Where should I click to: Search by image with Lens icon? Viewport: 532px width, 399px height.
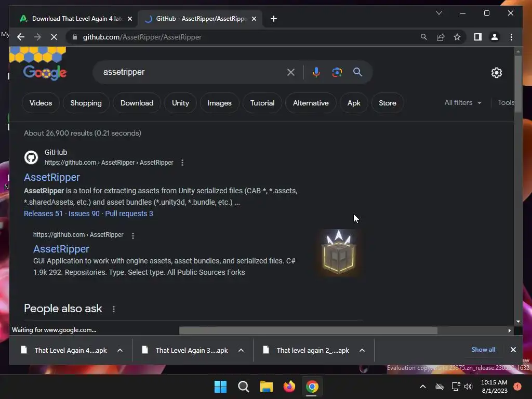pos(337,72)
